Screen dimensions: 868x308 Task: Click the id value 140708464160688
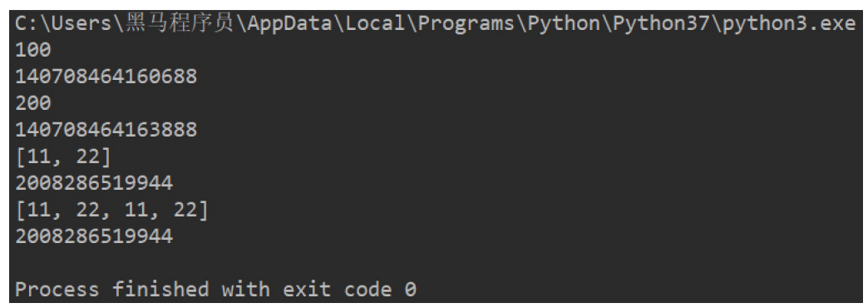(x=106, y=77)
